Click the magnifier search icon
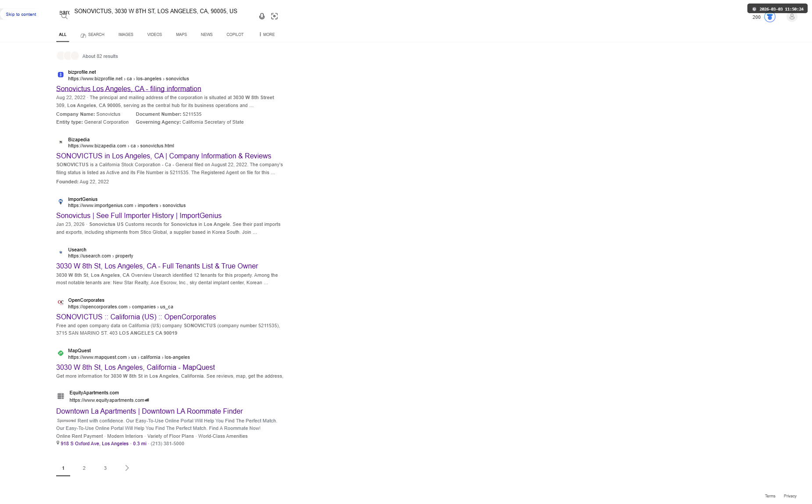Viewport: 812px width, 504px height. pyautogui.click(x=64, y=16)
